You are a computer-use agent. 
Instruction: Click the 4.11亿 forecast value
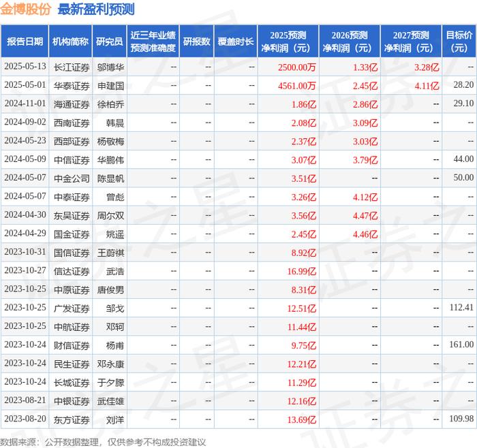427,86
